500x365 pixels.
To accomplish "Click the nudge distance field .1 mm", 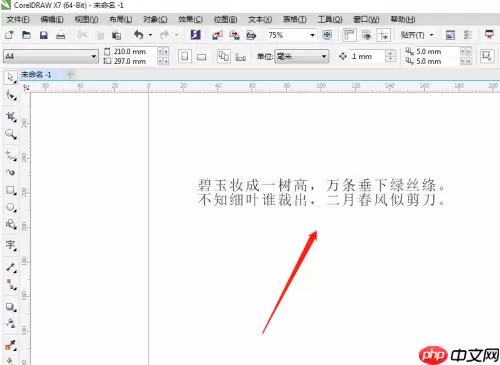I will click(367, 57).
